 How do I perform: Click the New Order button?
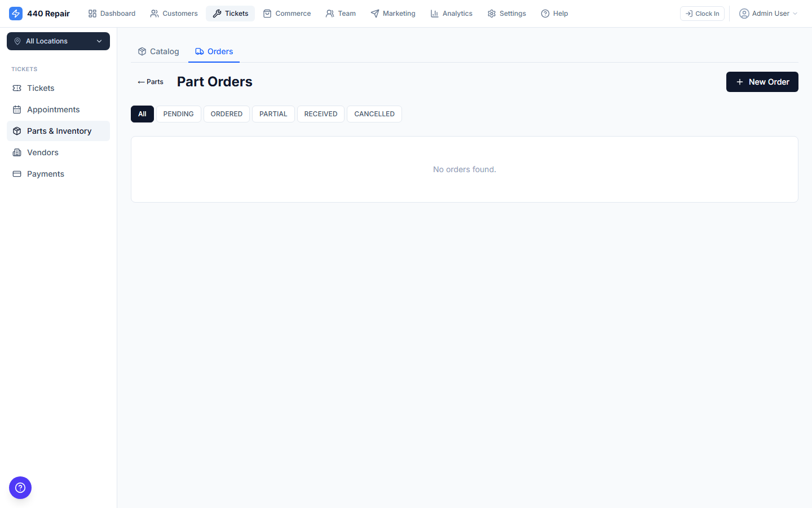(x=762, y=82)
